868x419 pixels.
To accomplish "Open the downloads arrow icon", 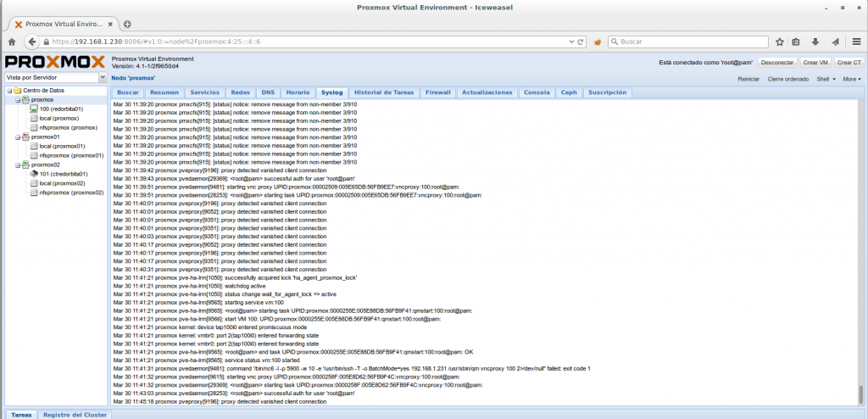I will tap(816, 41).
